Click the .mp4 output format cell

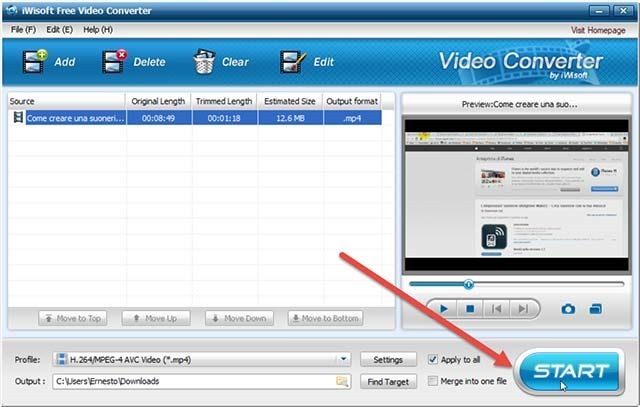352,118
